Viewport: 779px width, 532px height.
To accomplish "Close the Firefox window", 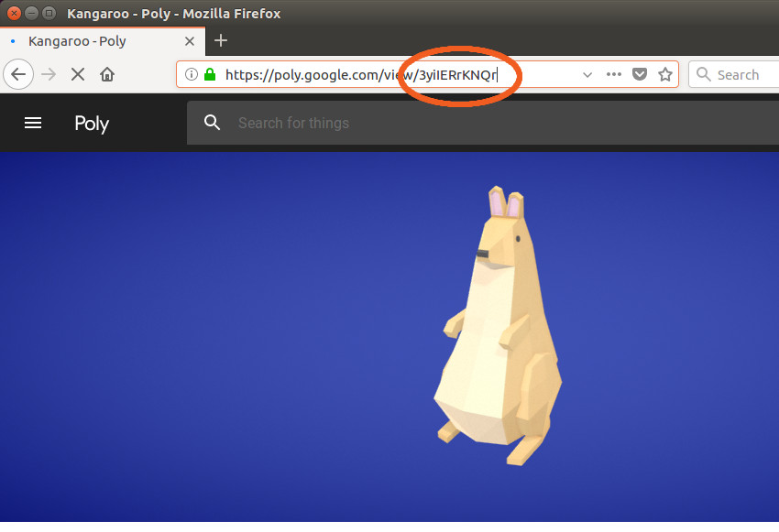I will tap(14, 14).
